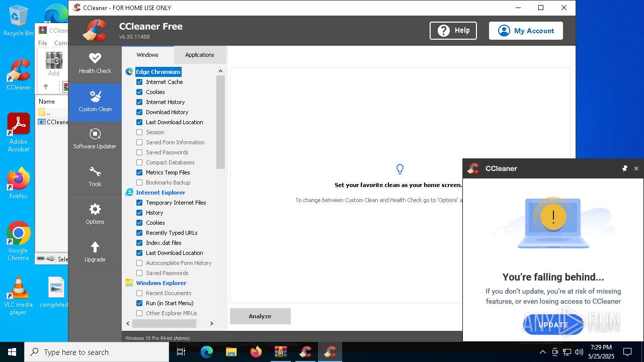Click UPDATE in the CCleaner popup

click(553, 324)
